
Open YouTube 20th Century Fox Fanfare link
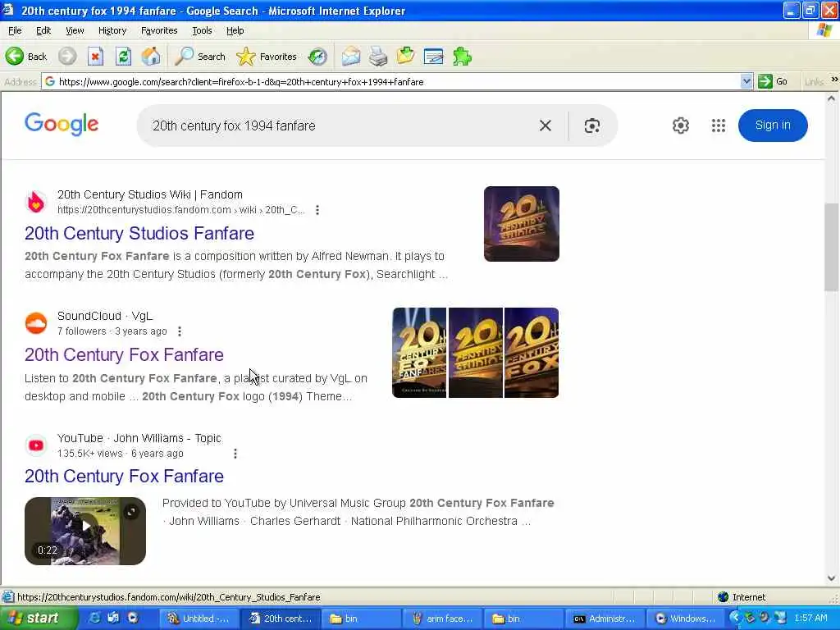point(124,477)
